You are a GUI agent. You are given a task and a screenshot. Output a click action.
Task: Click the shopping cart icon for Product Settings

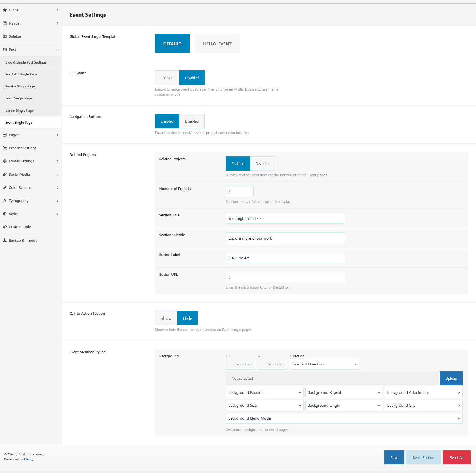pyautogui.click(x=5, y=148)
